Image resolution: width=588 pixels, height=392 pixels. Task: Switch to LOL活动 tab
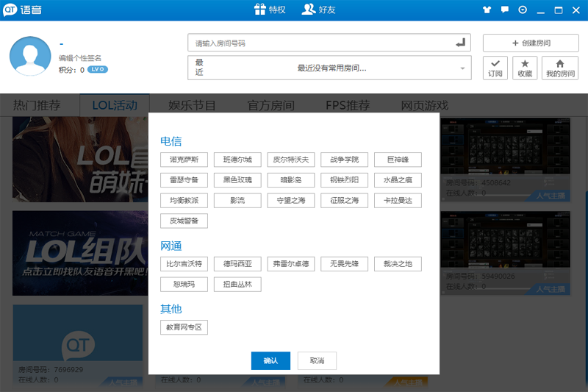tap(115, 105)
